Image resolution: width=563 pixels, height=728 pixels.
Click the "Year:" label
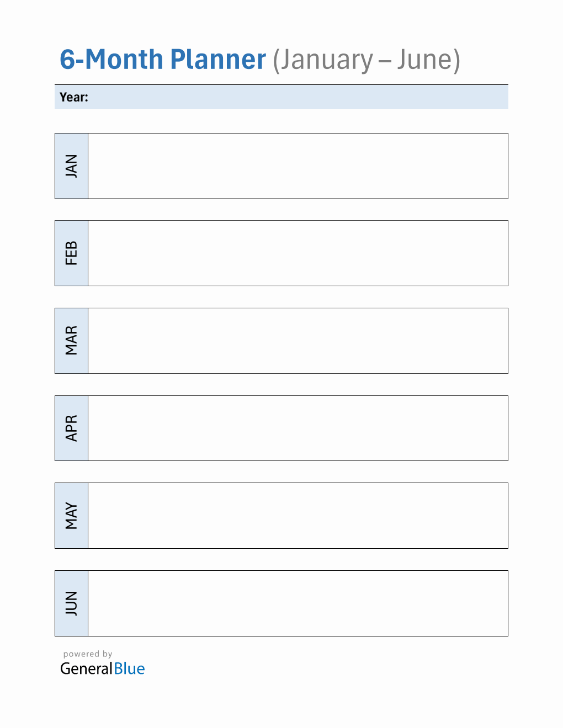click(x=74, y=97)
